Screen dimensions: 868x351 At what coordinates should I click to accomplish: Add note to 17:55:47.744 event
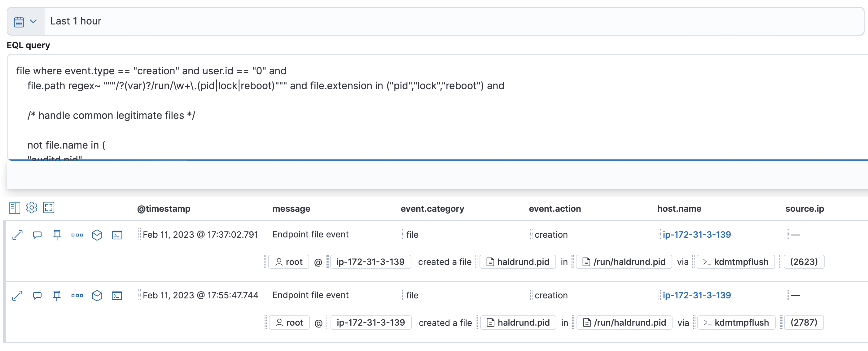click(37, 296)
